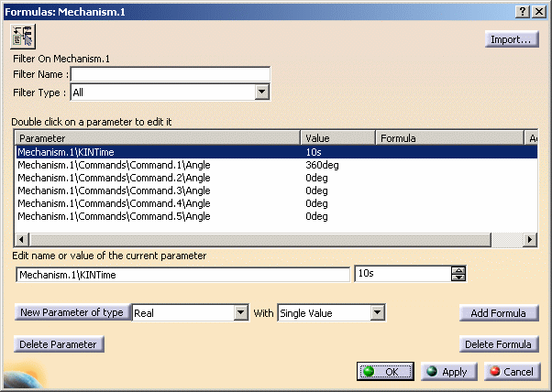
Task: Click the Apply button
Action: coord(449,372)
